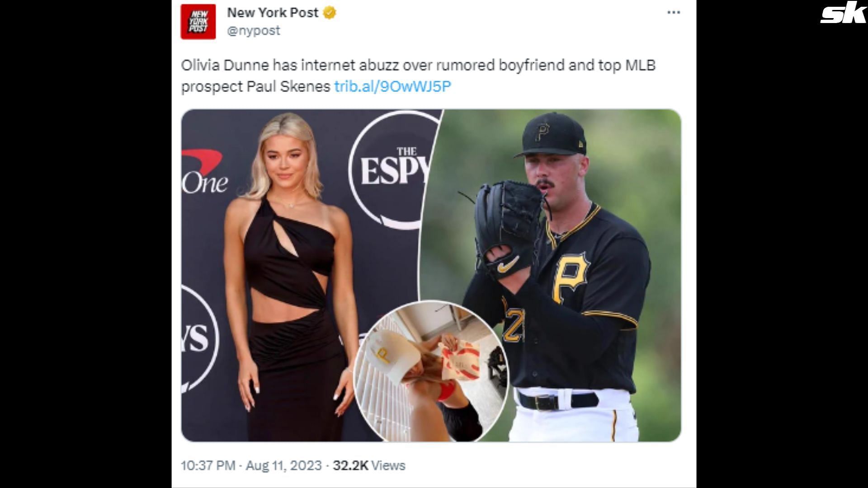
Task: Click the New York Post profile avatar
Action: pos(198,22)
